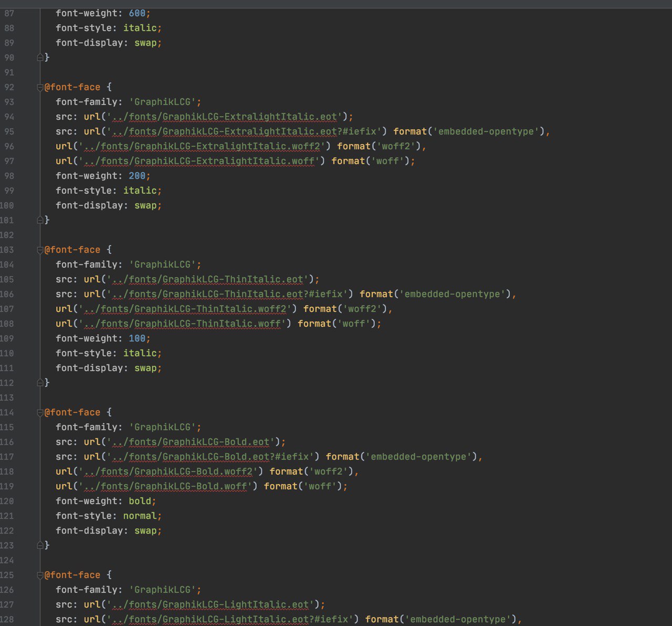The image size is (672, 626).
Task: Click the fold end marker on line 112
Action: point(40,383)
